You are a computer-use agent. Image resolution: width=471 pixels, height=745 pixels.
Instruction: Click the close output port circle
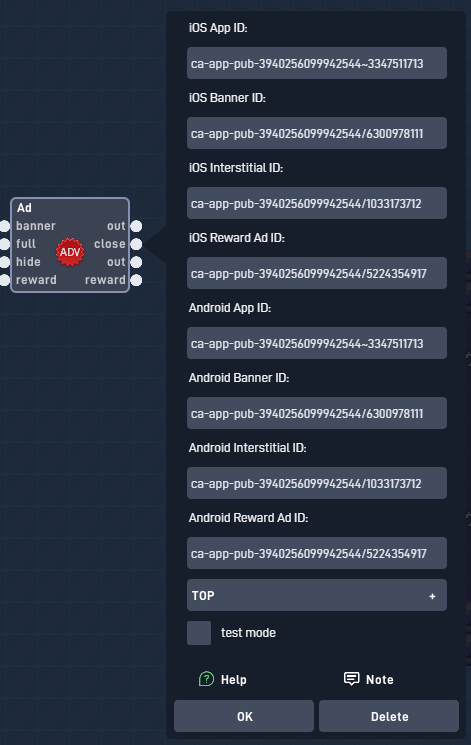136,244
